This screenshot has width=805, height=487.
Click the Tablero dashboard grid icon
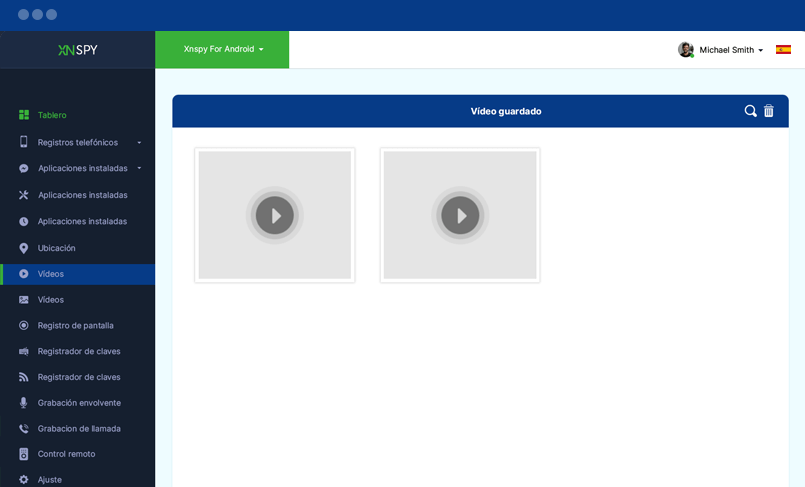[x=24, y=115]
